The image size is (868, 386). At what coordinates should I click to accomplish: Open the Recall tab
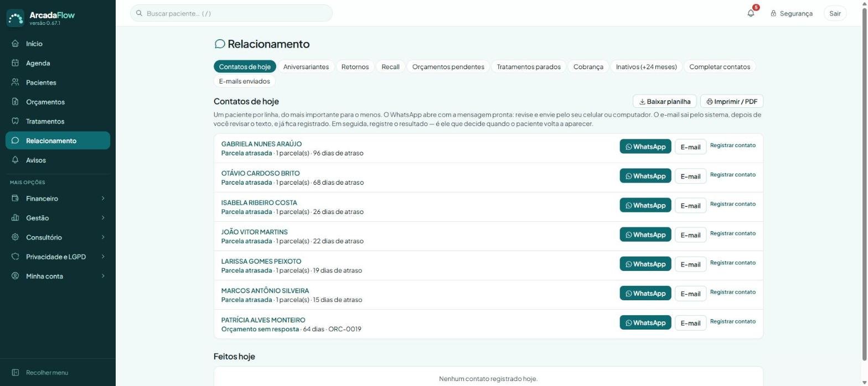[x=390, y=67]
